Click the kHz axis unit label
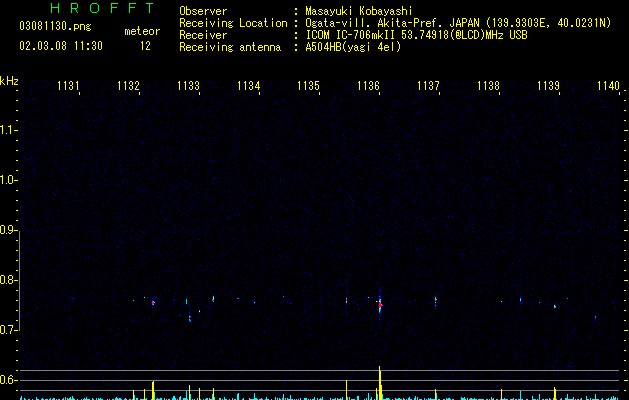 click(9, 81)
